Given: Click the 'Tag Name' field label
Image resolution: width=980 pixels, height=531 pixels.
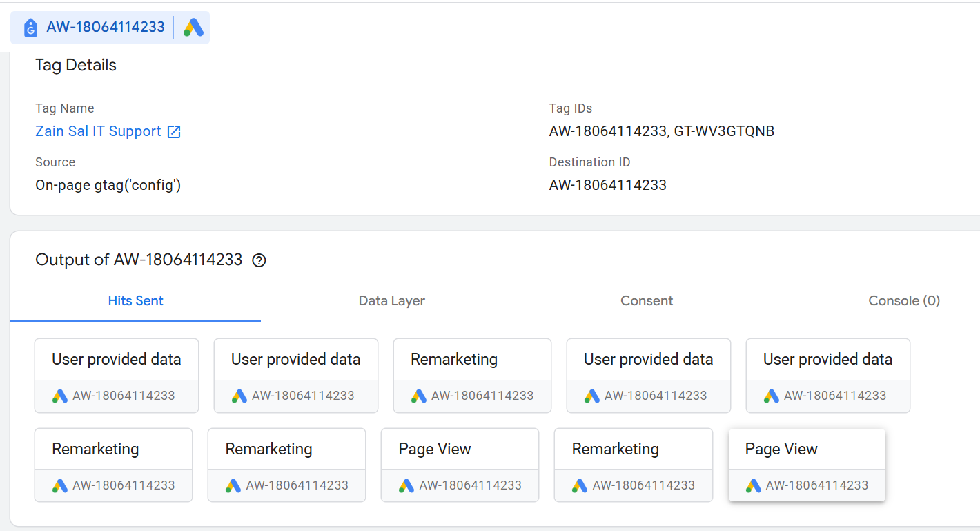Looking at the screenshot, I should pyautogui.click(x=65, y=108).
